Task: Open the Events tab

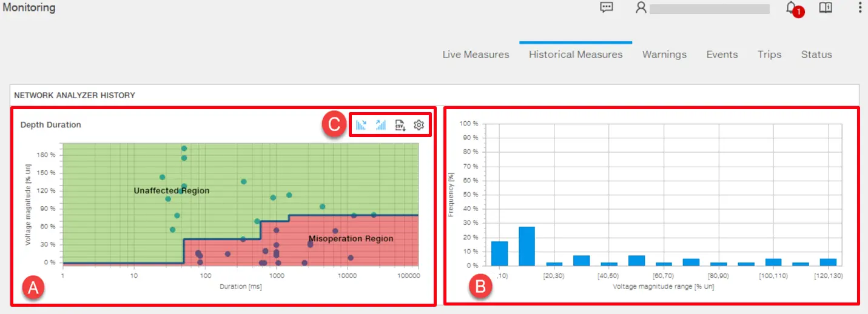Action: point(722,55)
